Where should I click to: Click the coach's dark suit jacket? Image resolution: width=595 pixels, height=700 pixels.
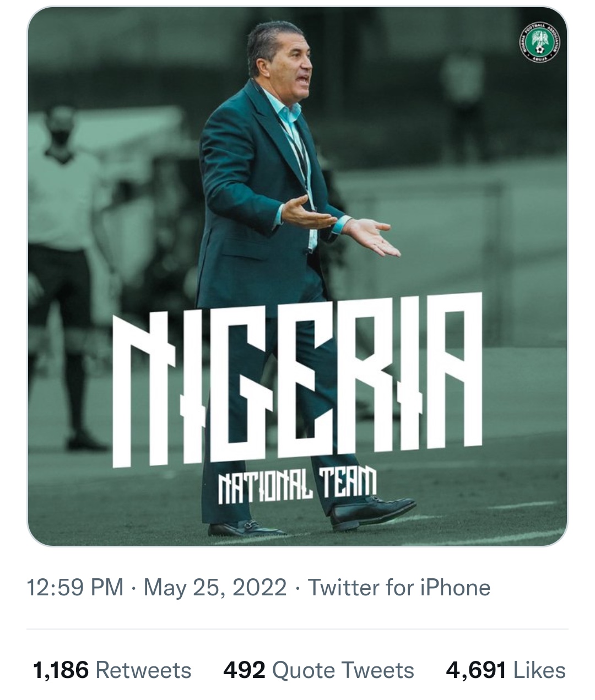[242, 187]
